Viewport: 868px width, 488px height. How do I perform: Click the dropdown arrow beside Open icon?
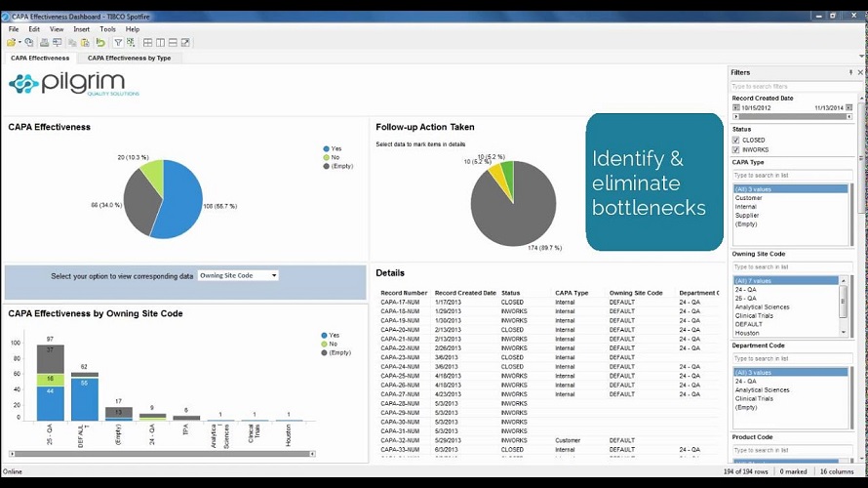pos(20,43)
